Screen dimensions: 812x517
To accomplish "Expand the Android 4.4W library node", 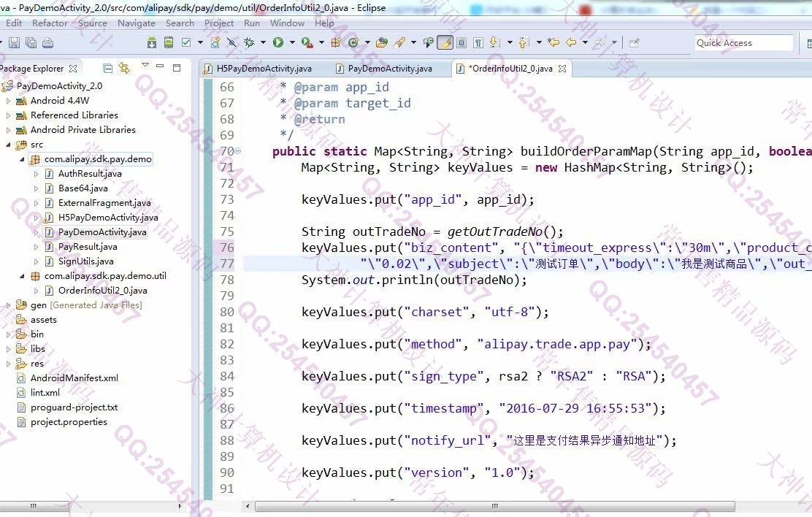I will tap(8, 101).
